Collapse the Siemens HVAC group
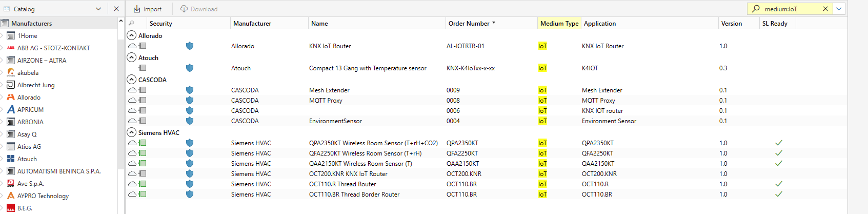868x214 pixels. point(132,132)
